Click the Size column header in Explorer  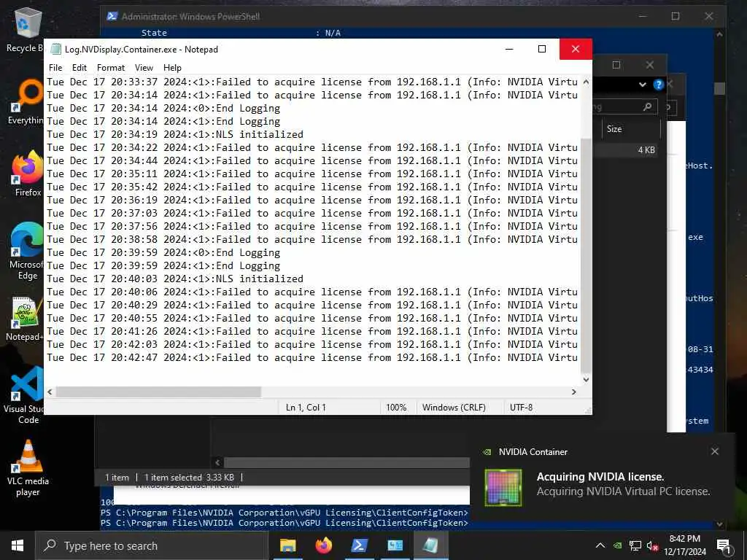click(x=614, y=128)
